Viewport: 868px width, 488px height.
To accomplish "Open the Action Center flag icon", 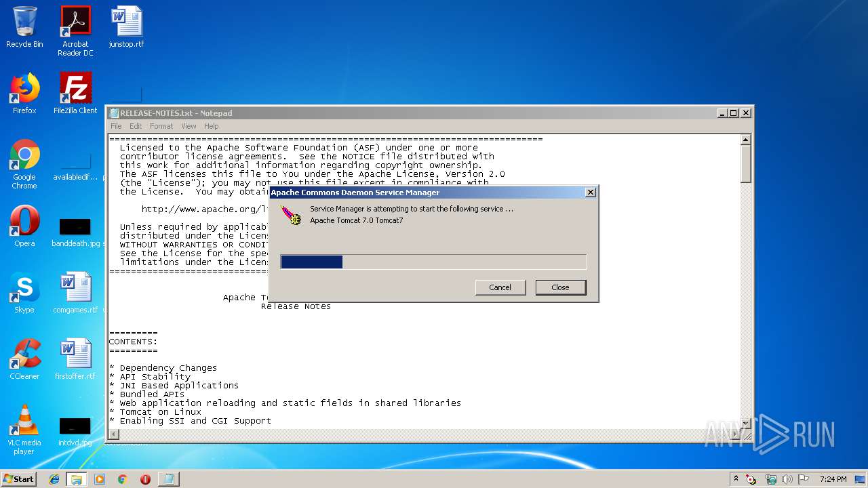I will (x=804, y=479).
